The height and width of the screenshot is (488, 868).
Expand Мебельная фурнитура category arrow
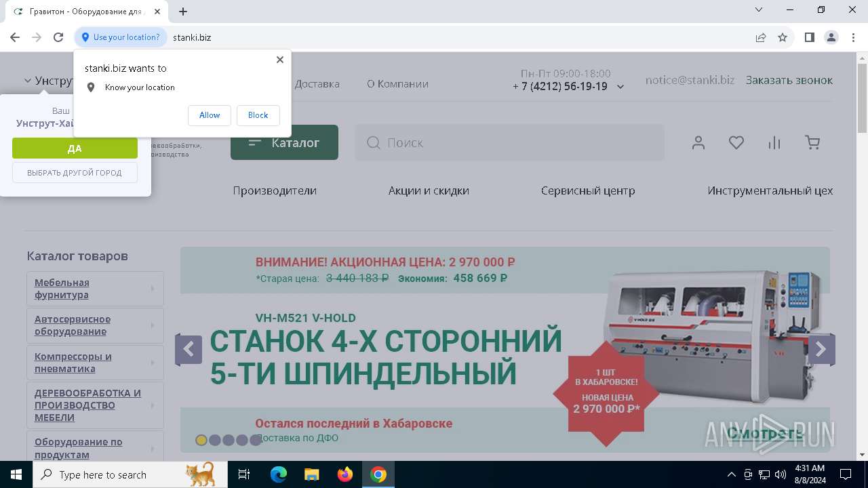[x=153, y=289]
